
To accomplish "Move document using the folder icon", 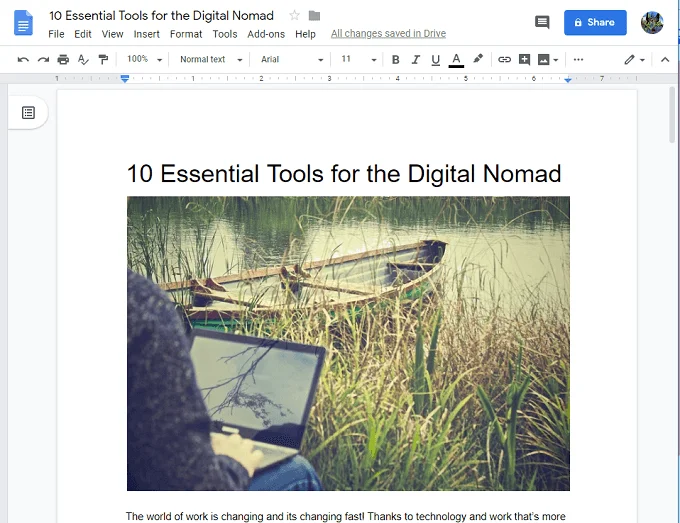I will click(314, 16).
